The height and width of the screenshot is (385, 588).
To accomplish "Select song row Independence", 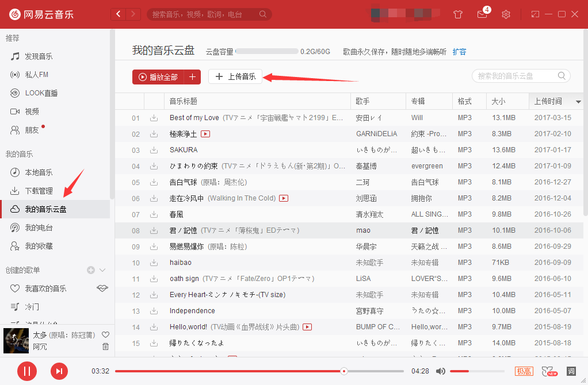I will (x=349, y=311).
